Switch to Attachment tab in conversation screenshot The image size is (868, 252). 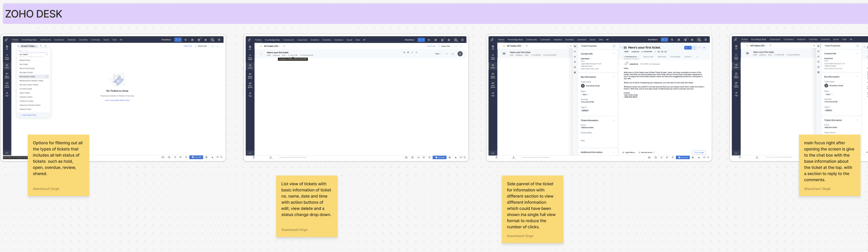pos(675,57)
